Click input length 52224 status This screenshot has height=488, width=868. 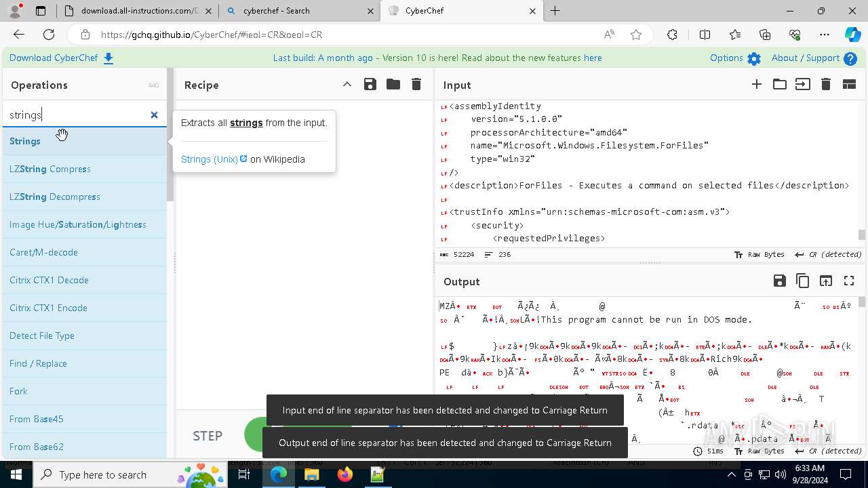[x=457, y=255]
